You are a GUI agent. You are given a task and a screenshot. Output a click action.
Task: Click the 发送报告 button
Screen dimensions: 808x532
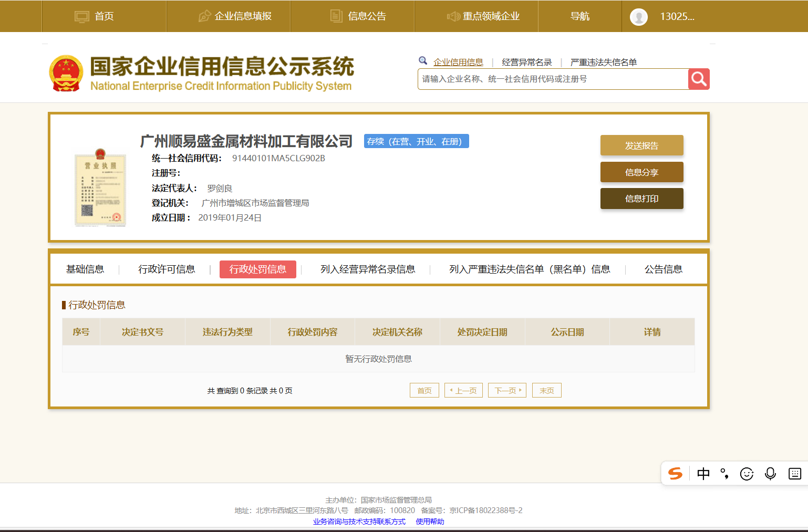[641, 145]
